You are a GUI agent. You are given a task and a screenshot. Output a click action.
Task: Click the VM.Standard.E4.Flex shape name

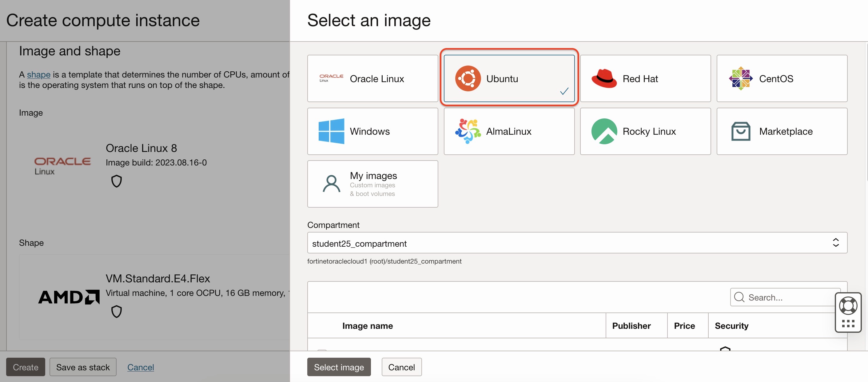158,279
